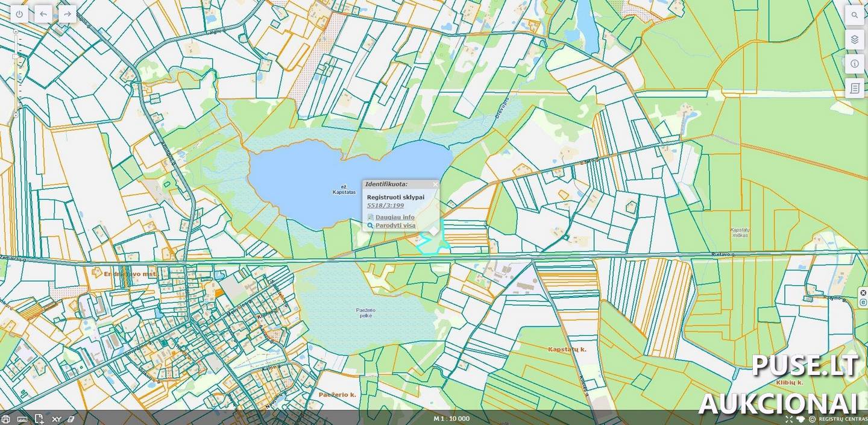Screen dimensions: 868x425
Task: Click the 'Kapstatų miškas' forest label
Action: (x=739, y=232)
